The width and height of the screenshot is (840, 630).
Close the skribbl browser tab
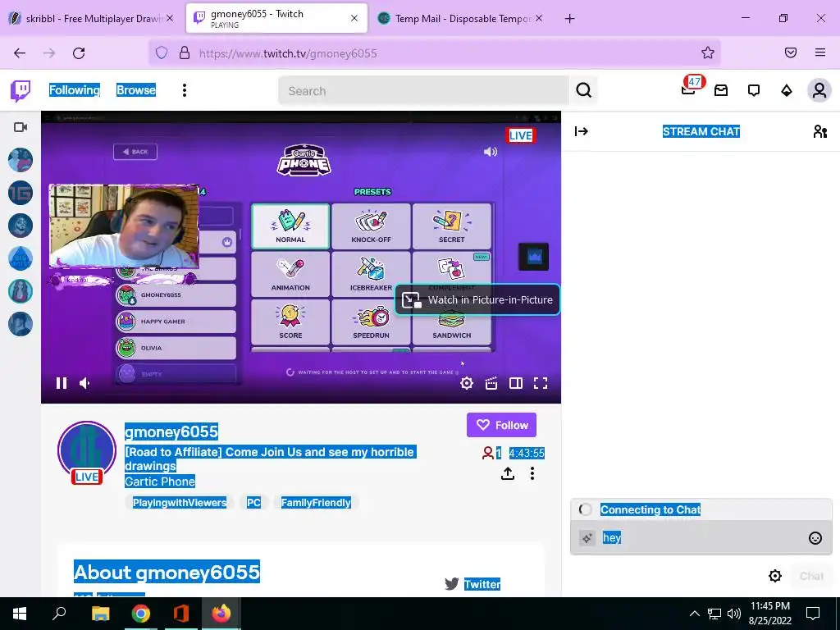[x=169, y=18]
